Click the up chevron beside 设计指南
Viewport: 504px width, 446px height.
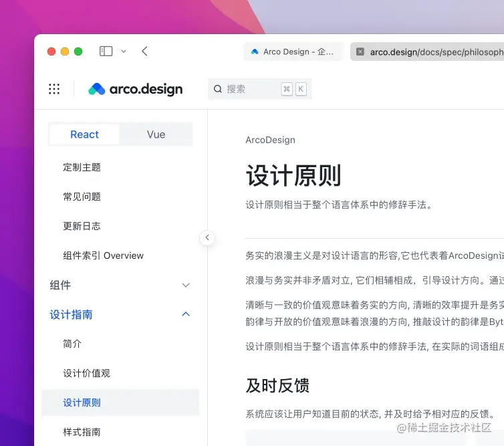point(186,314)
